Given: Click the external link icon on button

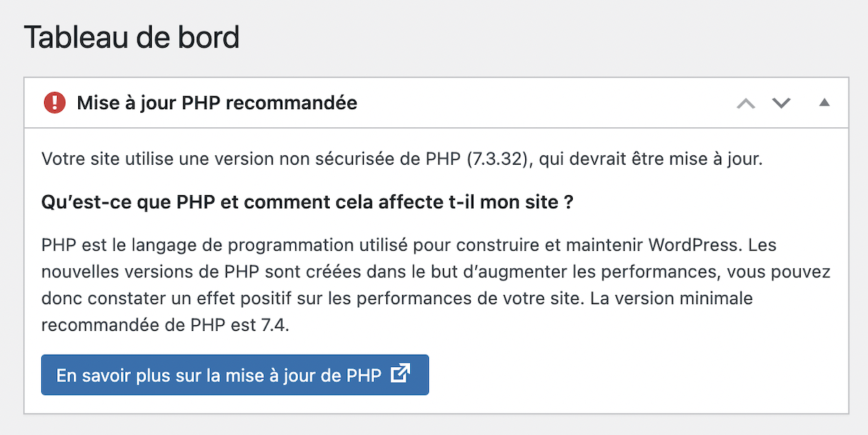Looking at the screenshot, I should coord(400,374).
